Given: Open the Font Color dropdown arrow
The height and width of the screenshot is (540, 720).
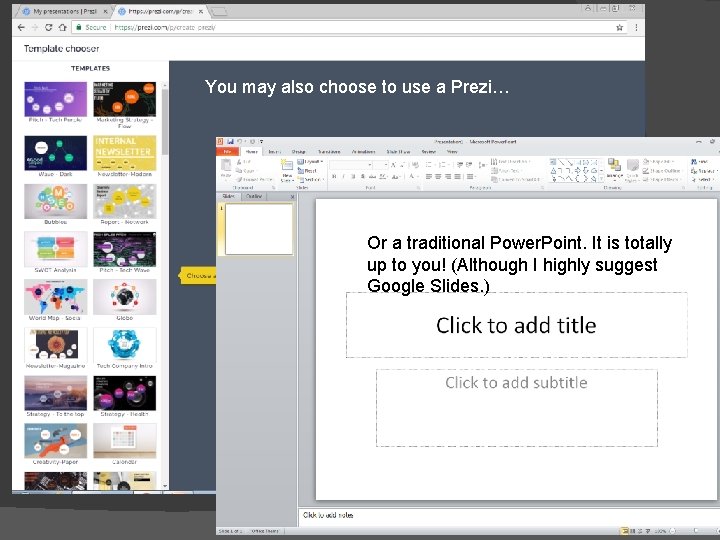Looking at the screenshot, I should 417,176.
